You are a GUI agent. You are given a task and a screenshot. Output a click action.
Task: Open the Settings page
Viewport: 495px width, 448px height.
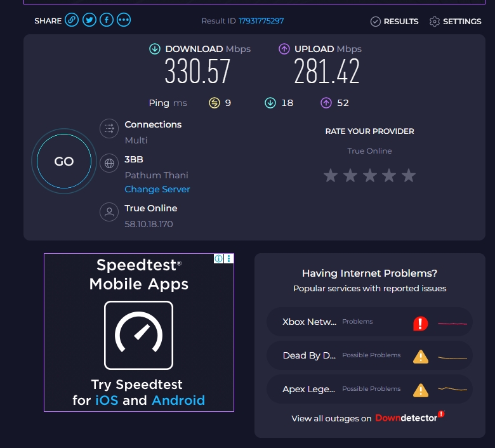pyautogui.click(x=455, y=22)
